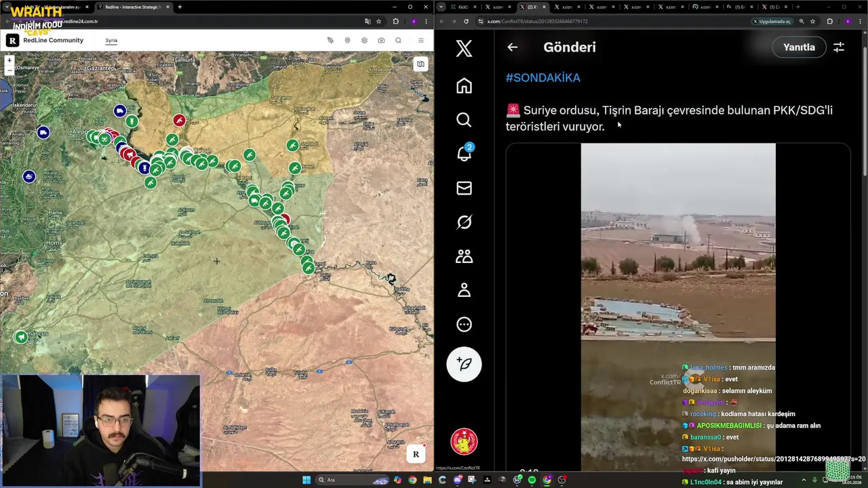Select the Syria tab in RedLine

(x=111, y=40)
